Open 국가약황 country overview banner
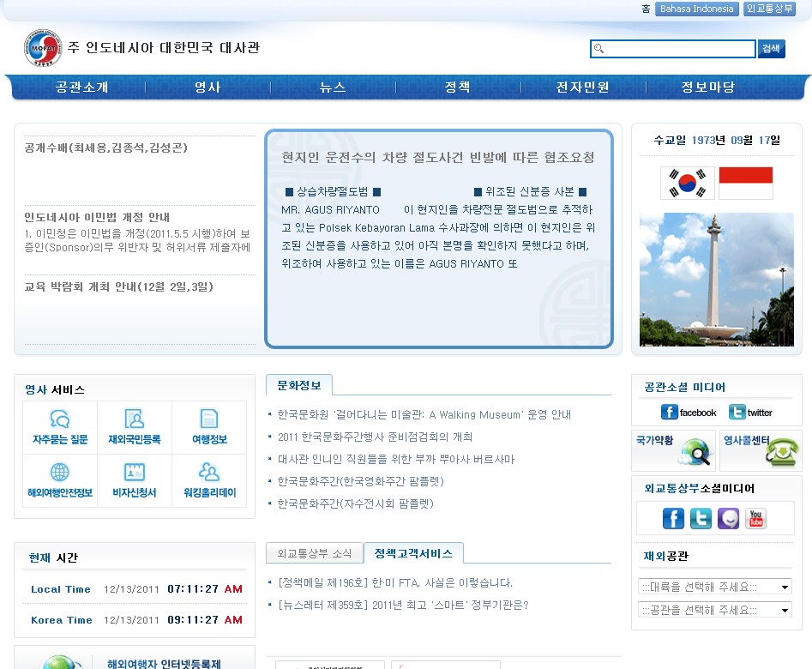Viewport: 812px width, 669px height. pyautogui.click(x=673, y=450)
